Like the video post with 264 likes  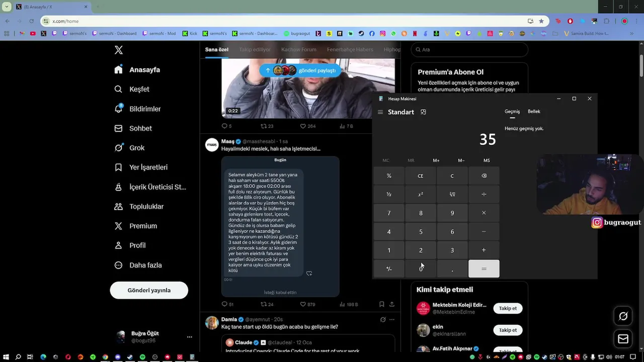click(x=307, y=126)
